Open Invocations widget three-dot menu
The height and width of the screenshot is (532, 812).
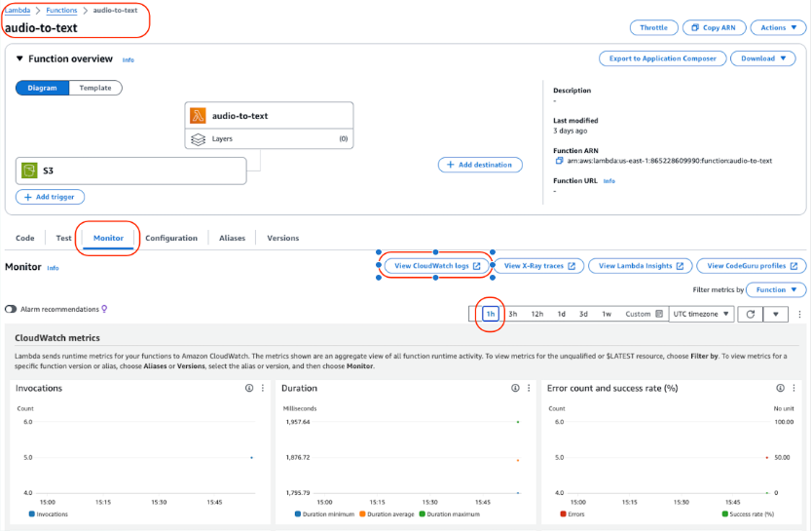(x=263, y=388)
